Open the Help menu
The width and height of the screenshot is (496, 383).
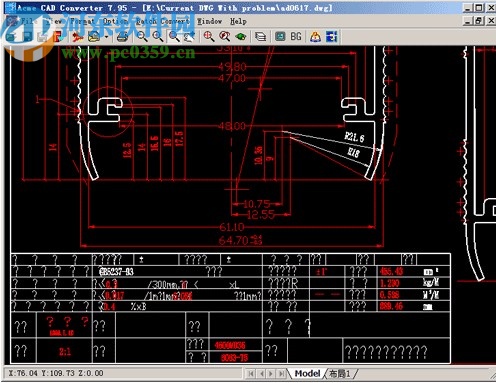pos(238,21)
